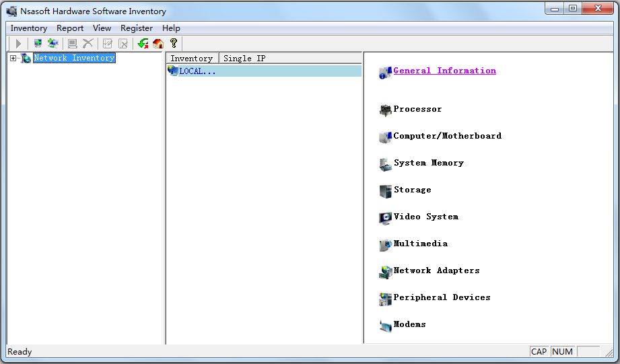Click the greyed-out delete note toolbar icon
The width and height of the screenshot is (620, 364).
(123, 44)
